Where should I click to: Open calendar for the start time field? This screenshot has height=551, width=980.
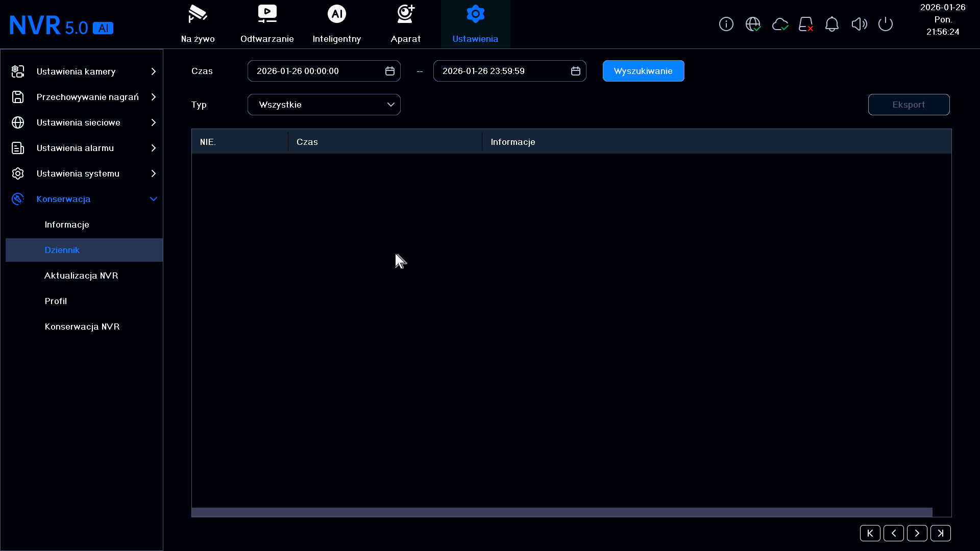[390, 71]
